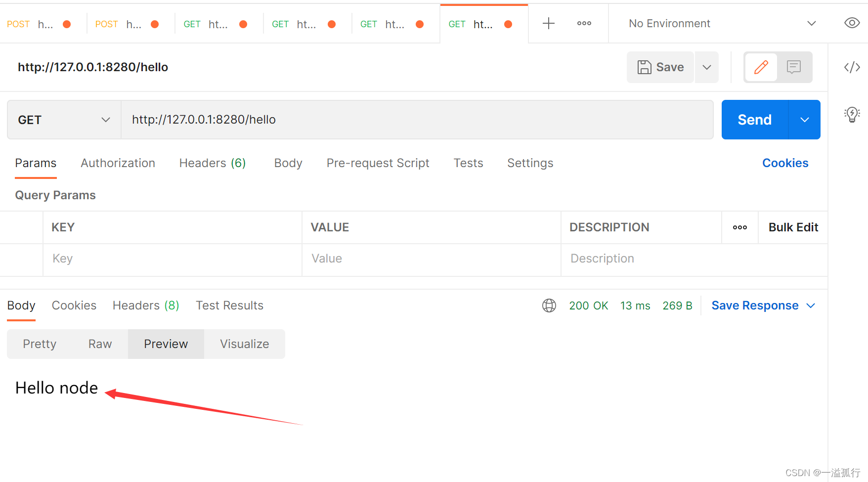Open query params column options dots

pyautogui.click(x=740, y=227)
